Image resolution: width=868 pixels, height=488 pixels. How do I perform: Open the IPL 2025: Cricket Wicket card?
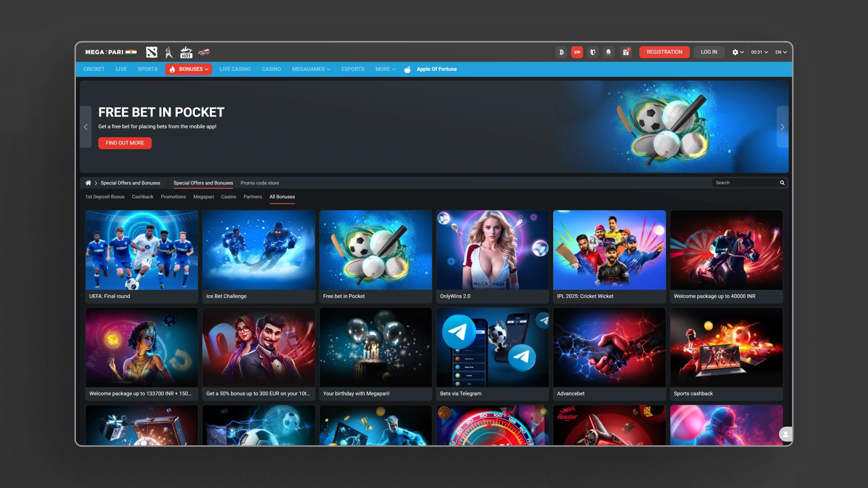609,256
